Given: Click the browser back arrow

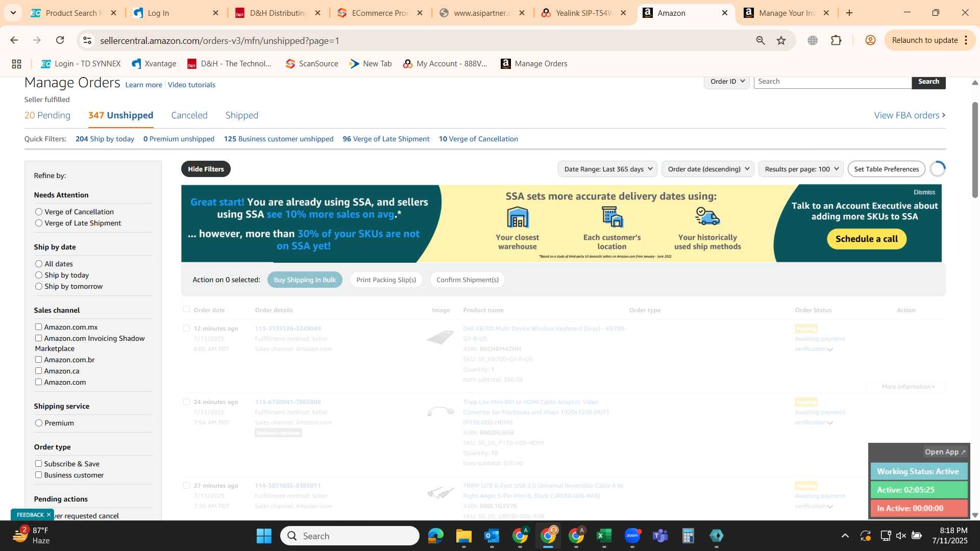Looking at the screenshot, I should click(x=14, y=40).
